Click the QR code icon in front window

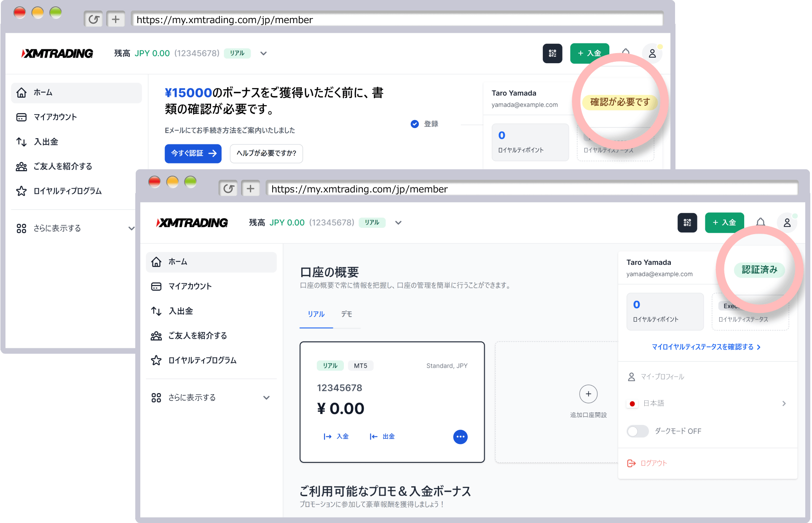click(x=687, y=223)
